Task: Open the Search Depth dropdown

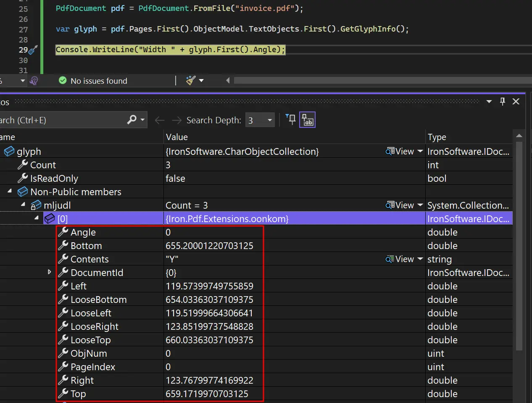Action: point(270,120)
